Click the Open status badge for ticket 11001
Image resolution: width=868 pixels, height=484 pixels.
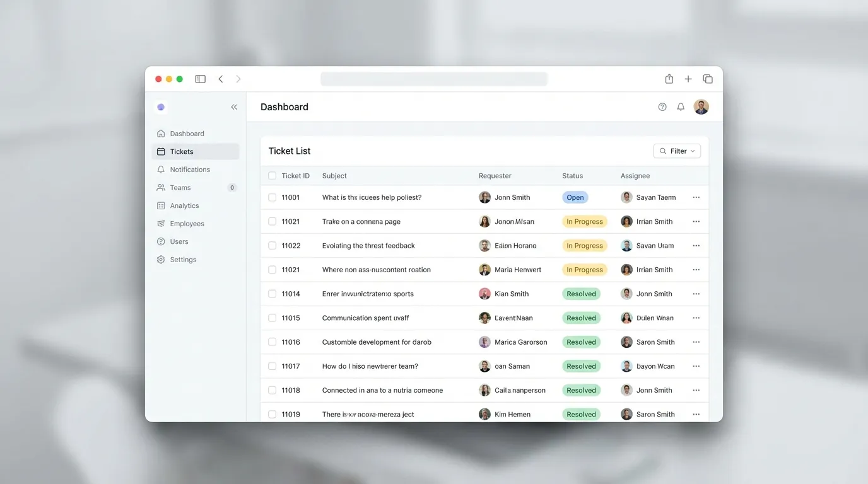[x=575, y=197]
